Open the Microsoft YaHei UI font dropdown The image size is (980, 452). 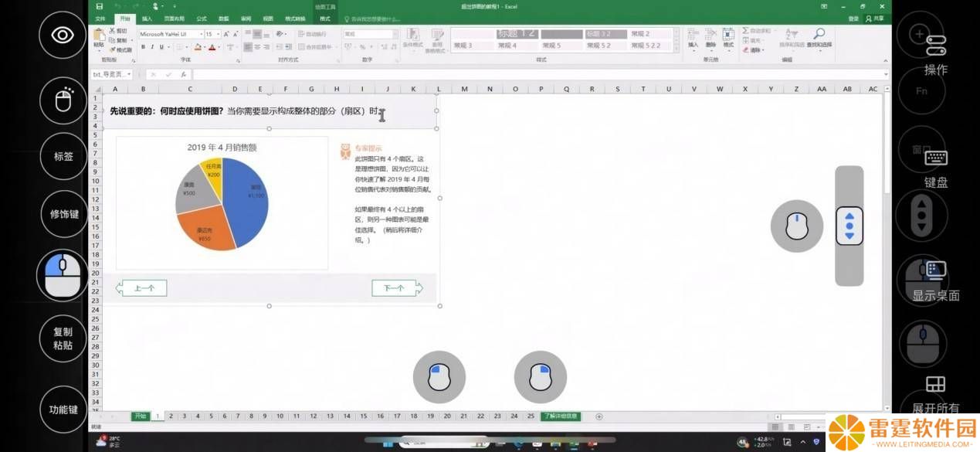tap(201, 34)
